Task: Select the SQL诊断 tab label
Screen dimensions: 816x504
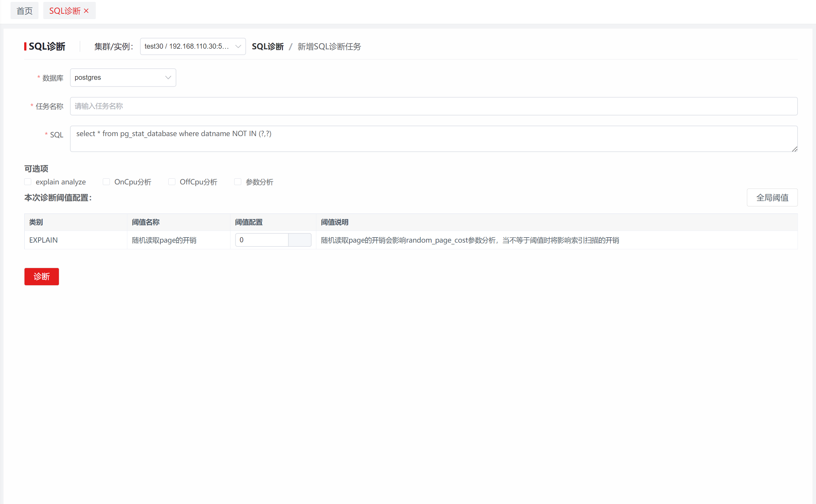Action: (x=65, y=11)
